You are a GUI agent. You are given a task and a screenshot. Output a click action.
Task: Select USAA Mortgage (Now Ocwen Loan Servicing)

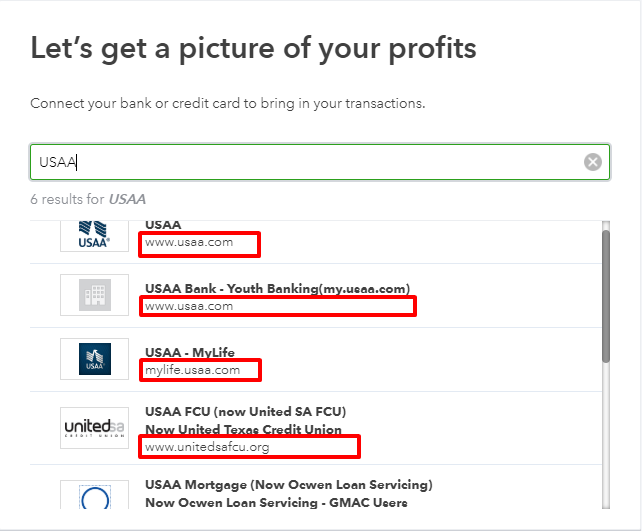pos(316,487)
